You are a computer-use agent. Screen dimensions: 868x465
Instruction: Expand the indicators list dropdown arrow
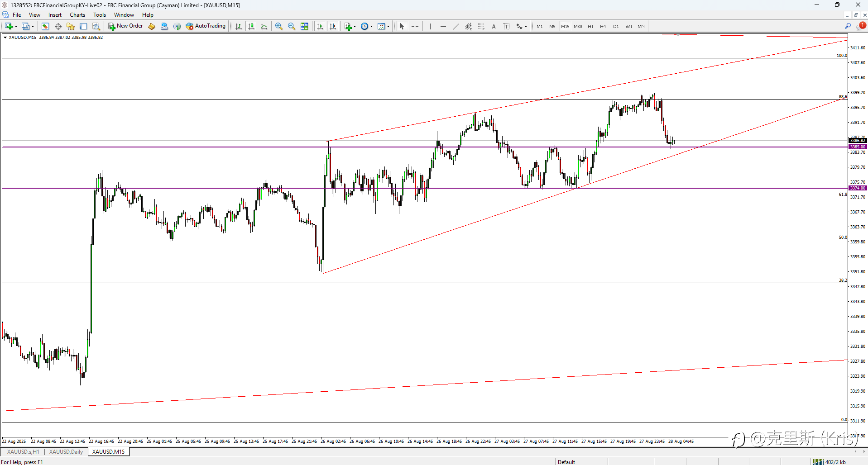355,26
